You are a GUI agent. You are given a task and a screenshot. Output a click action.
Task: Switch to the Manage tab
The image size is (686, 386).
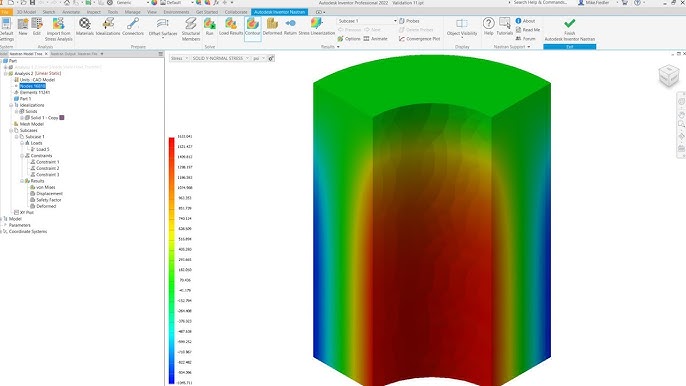tap(133, 12)
